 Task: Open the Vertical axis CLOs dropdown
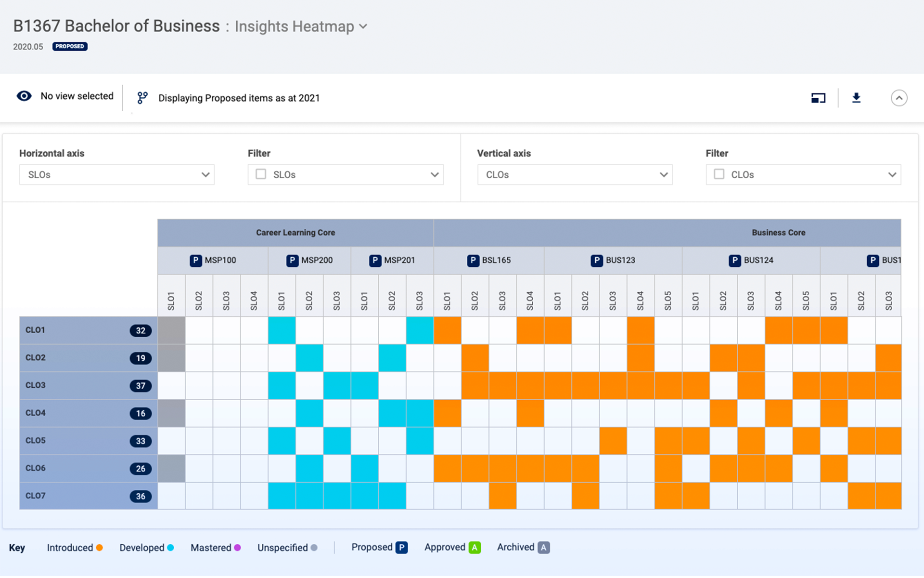575,175
